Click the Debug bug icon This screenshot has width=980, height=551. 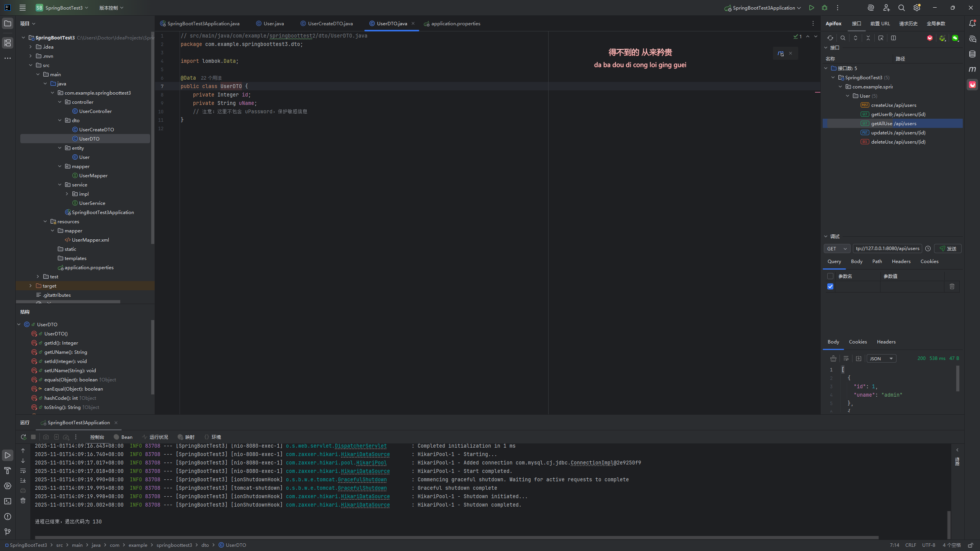[x=824, y=8]
